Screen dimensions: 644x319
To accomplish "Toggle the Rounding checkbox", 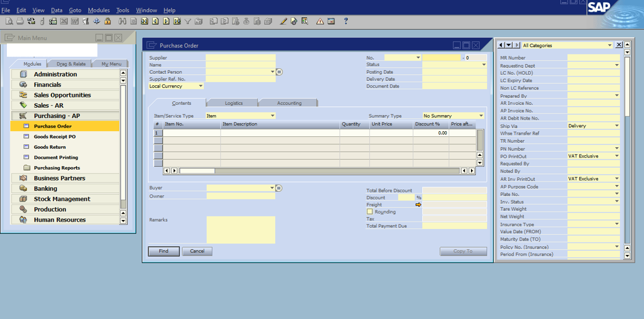I will tap(370, 212).
